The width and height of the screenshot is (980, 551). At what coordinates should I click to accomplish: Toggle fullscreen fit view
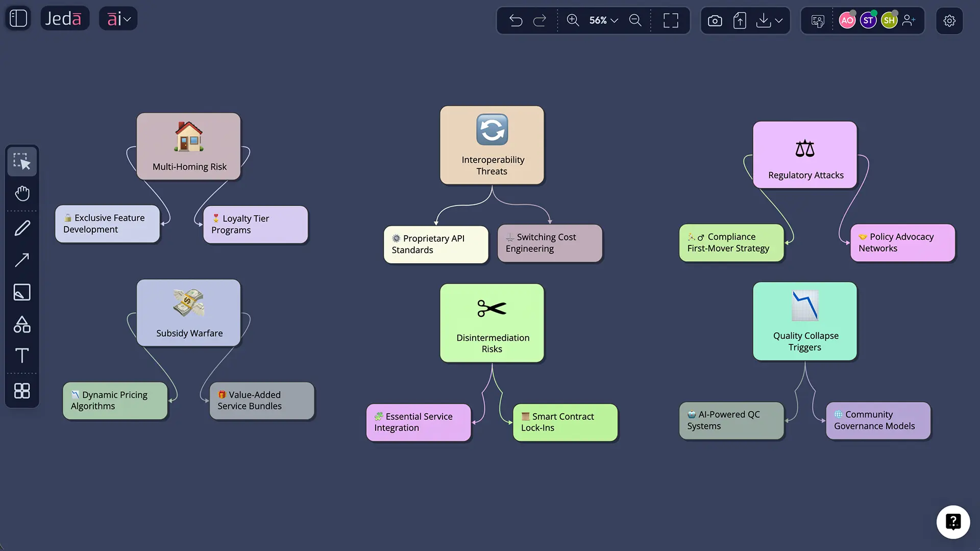pos(671,20)
